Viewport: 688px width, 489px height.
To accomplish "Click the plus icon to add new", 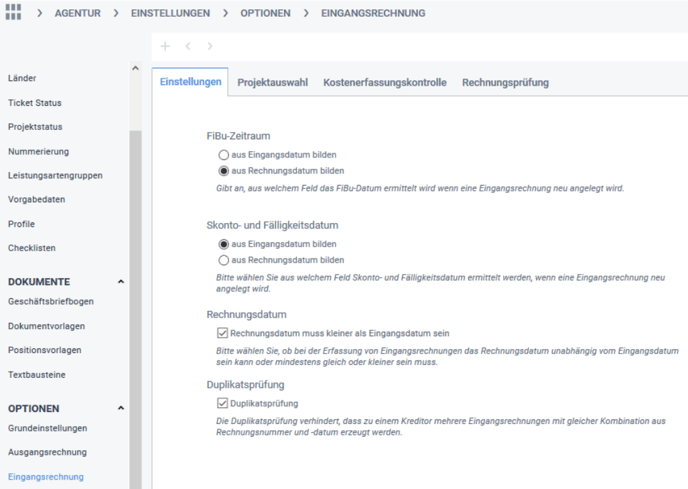I will (x=165, y=46).
